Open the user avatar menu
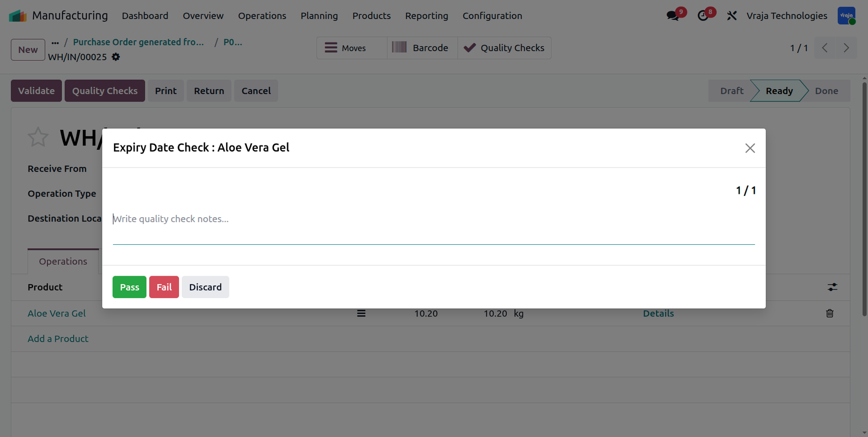The width and height of the screenshot is (868, 437). pyautogui.click(x=846, y=16)
